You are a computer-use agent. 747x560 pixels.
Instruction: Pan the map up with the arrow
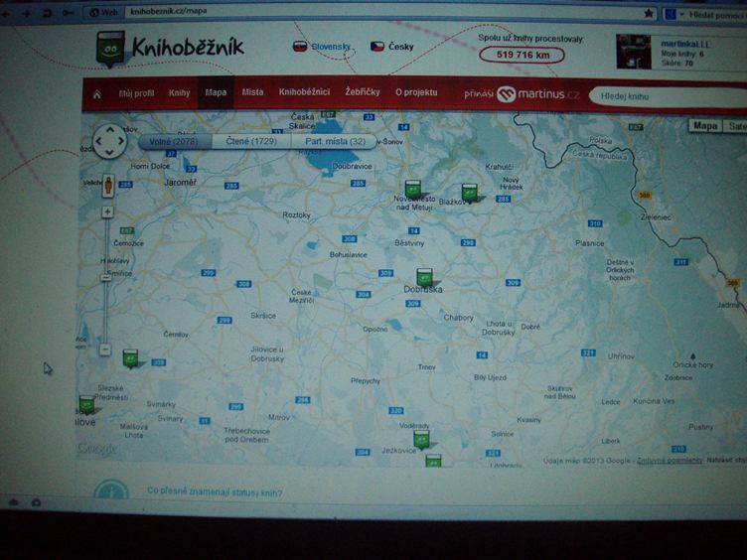110,129
